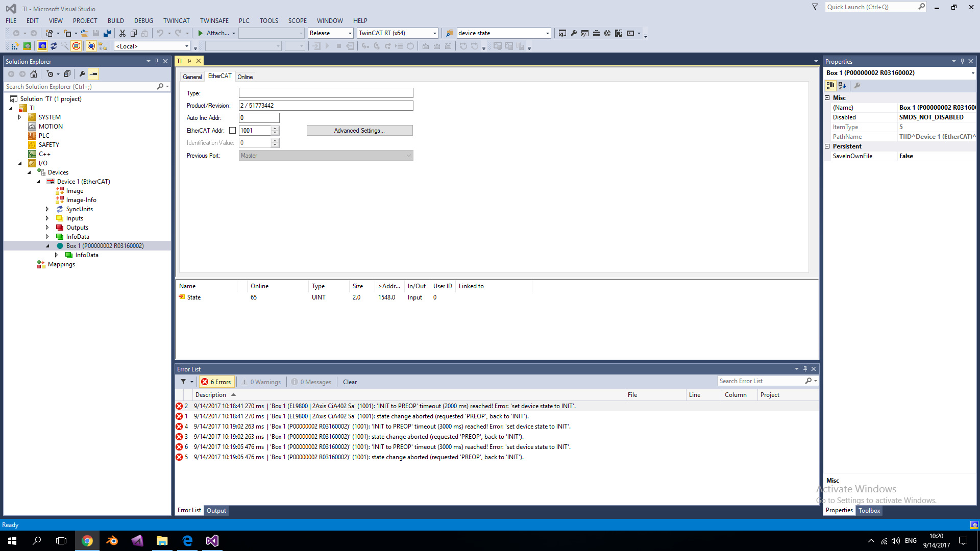Click the Reload Devices icon
Image resolution: width=980 pixels, height=551 pixels.
point(54,46)
